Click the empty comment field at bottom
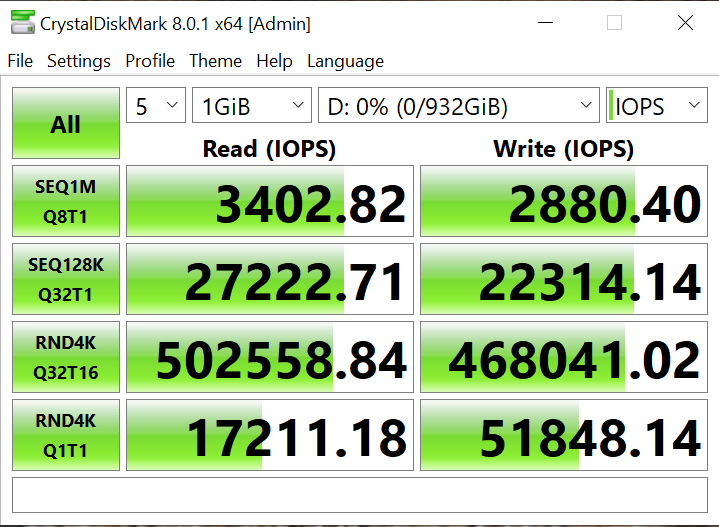The image size is (719, 527). click(x=359, y=494)
